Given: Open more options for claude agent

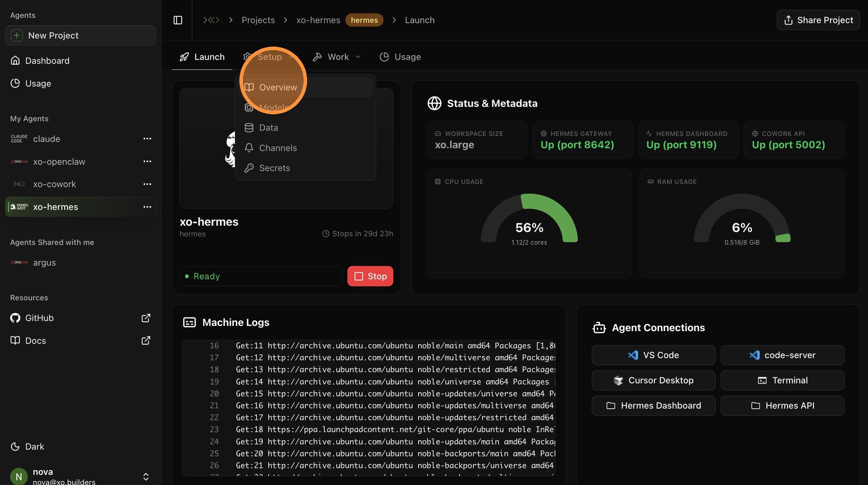Looking at the screenshot, I should tap(147, 139).
